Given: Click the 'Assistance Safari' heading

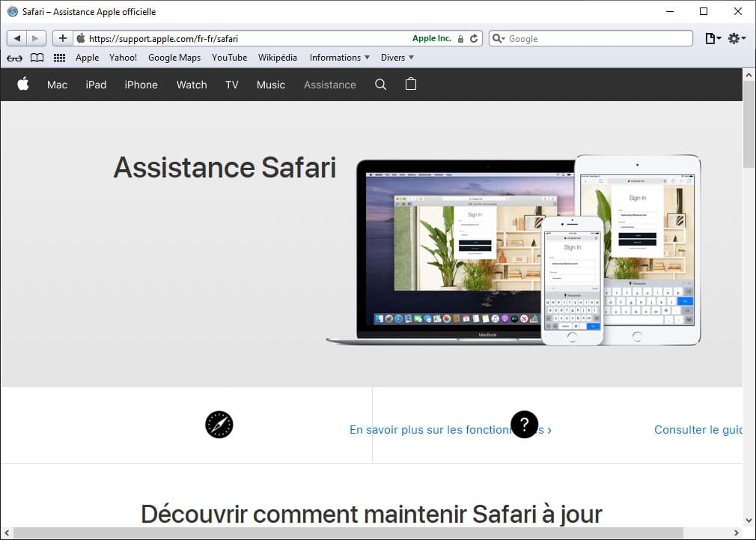Looking at the screenshot, I should pyautogui.click(x=225, y=168).
